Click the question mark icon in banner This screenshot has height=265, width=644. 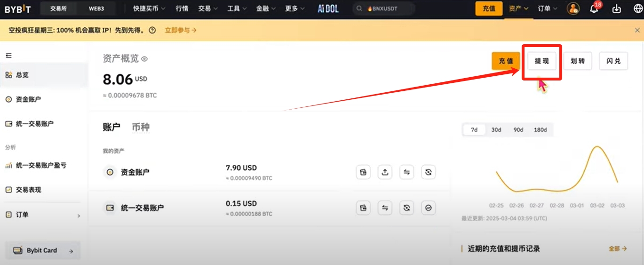point(152,30)
